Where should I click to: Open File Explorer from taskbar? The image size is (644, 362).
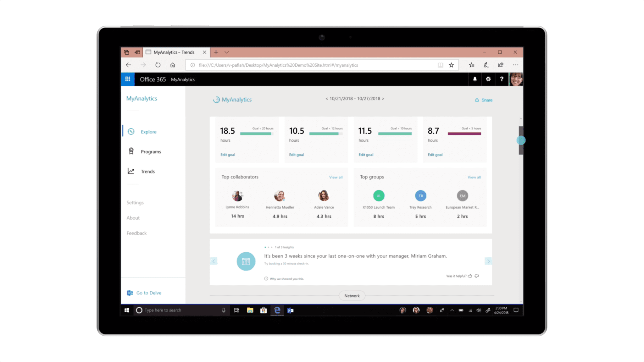[x=250, y=310]
